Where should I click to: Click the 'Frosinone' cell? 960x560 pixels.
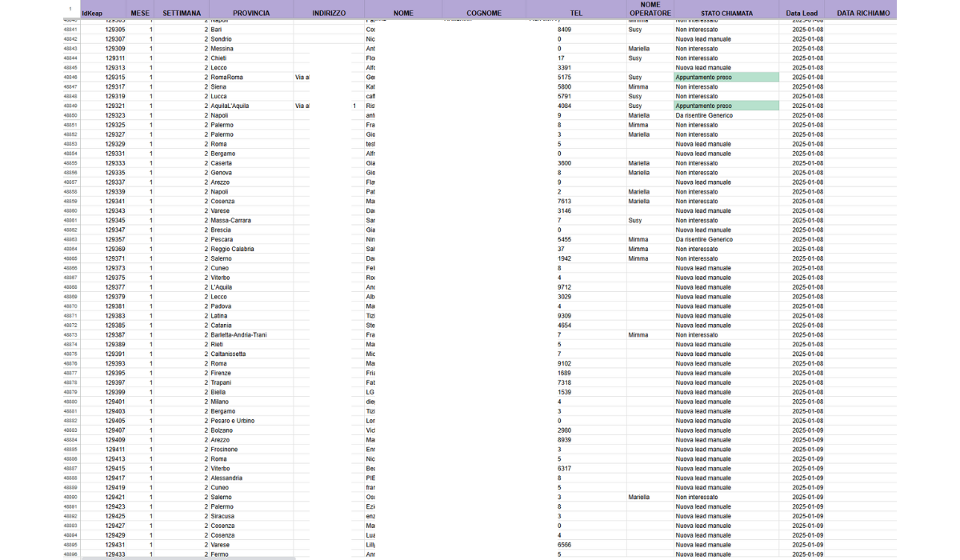coord(251,450)
